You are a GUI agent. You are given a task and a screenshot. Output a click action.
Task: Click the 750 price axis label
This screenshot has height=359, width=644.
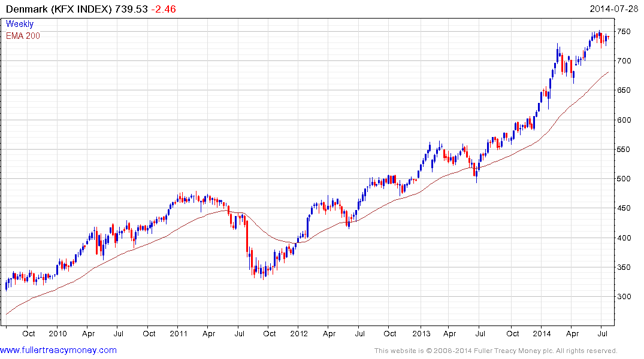coord(624,32)
